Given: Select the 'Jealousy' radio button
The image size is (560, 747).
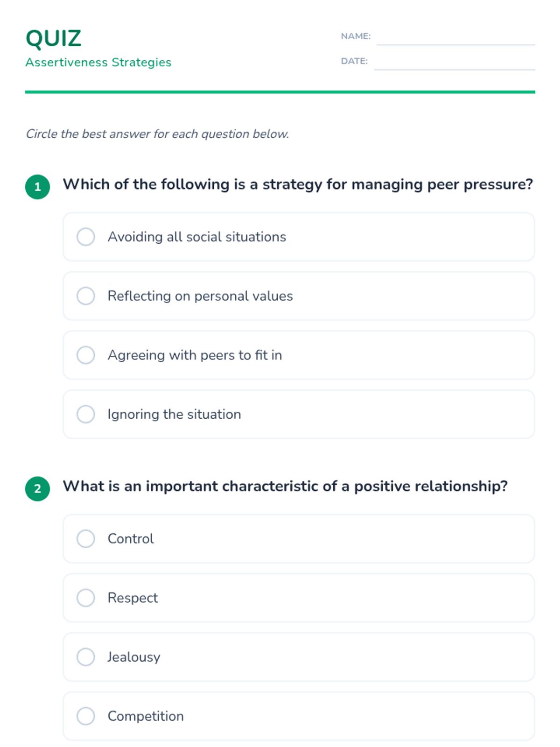Looking at the screenshot, I should pos(86,657).
